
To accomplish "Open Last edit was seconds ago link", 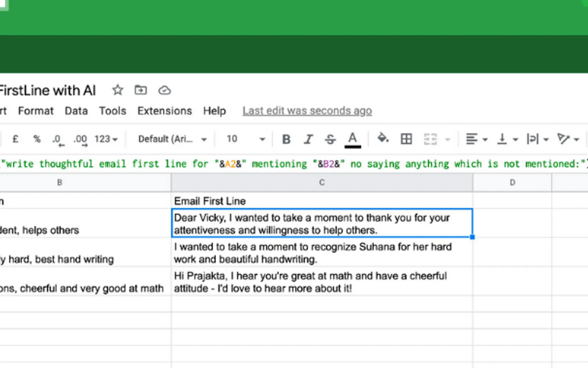I will coord(307,111).
